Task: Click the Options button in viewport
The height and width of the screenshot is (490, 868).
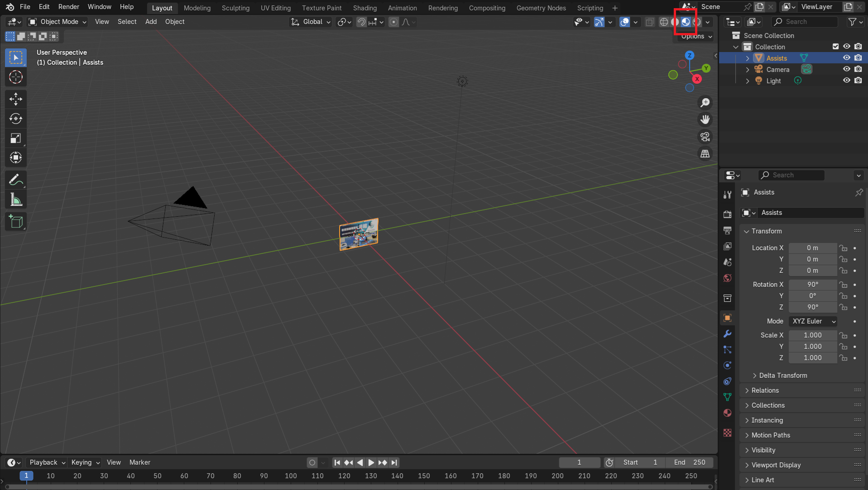Action: pyautogui.click(x=696, y=37)
